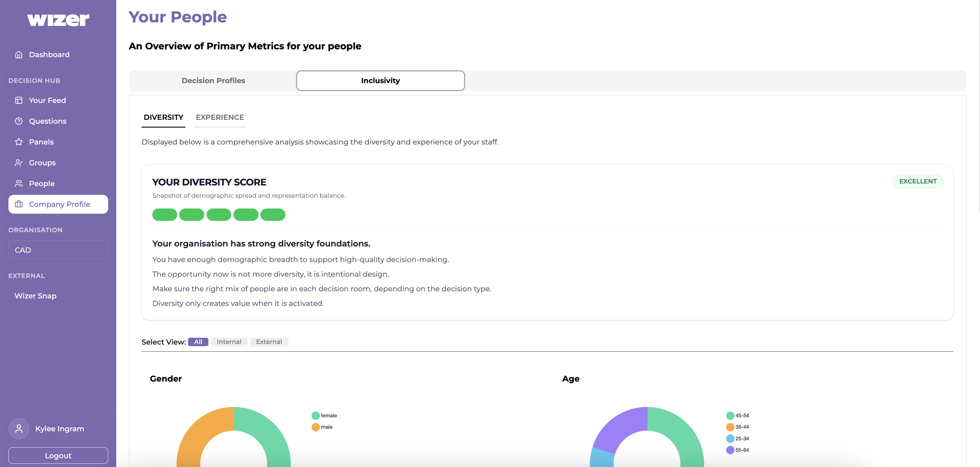Click the Company Profile briefcase icon
980x467 pixels.
(x=19, y=204)
